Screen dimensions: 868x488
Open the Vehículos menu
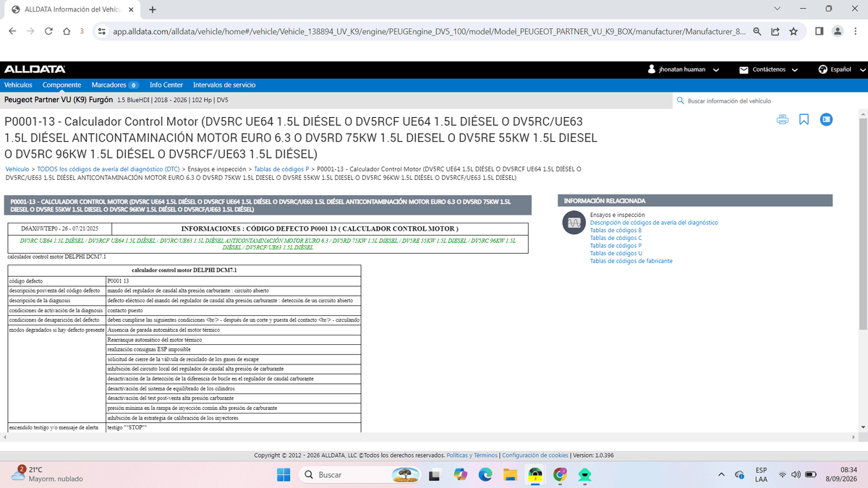point(18,85)
